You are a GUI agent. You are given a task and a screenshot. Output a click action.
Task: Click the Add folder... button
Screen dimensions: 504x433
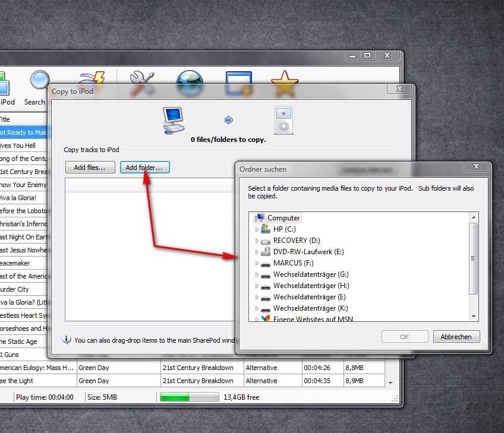pos(144,167)
